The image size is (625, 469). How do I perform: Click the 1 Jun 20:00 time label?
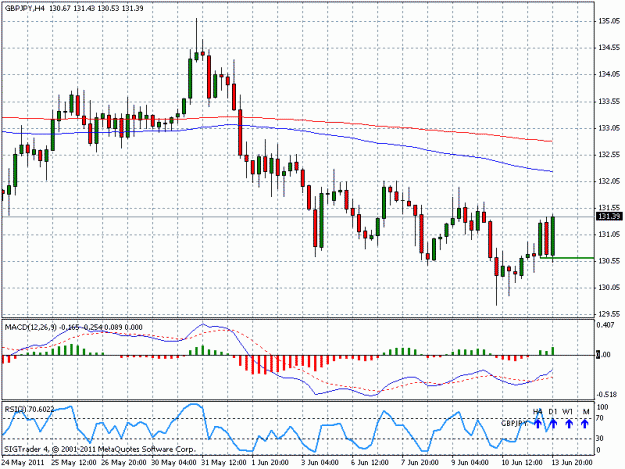pos(270,463)
